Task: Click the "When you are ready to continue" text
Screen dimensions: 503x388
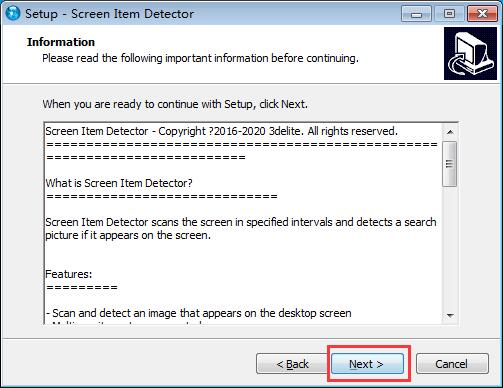Action: pyautogui.click(x=175, y=104)
